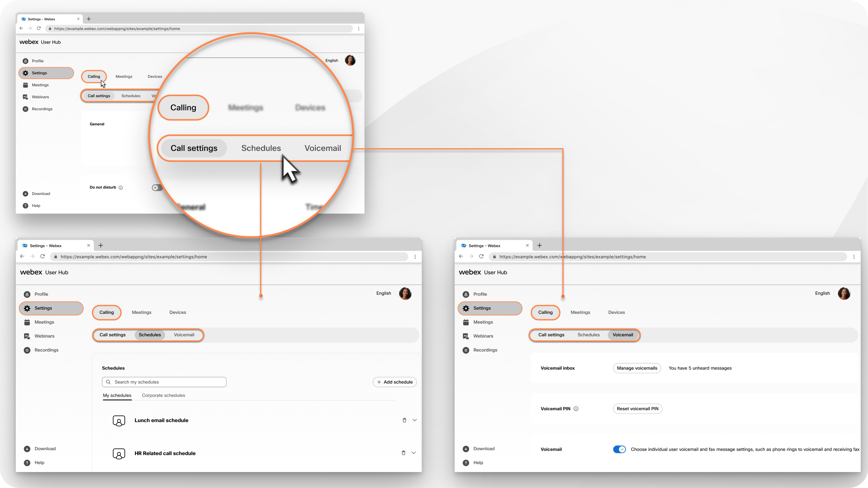Select the Settings gear icon
The width and height of the screenshot is (868, 488).
25,73
